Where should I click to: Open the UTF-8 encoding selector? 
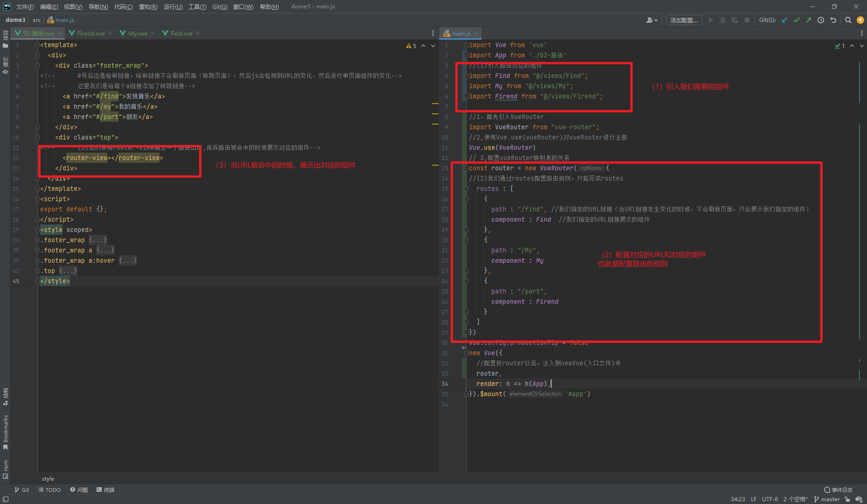770,499
